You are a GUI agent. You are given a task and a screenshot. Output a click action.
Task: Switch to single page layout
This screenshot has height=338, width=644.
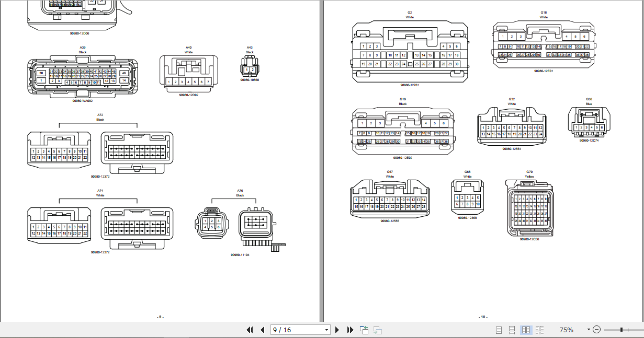tap(499, 330)
